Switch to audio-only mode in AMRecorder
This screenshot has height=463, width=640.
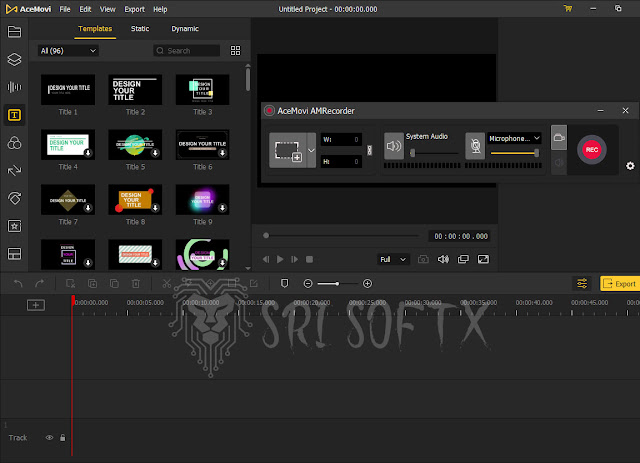(559, 162)
